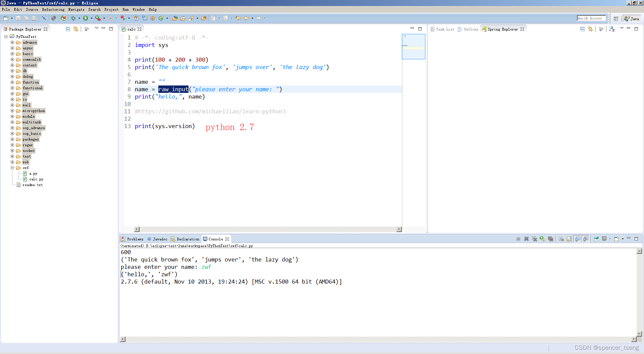Open the Refactoring menu
This screenshot has height=354, width=644.
coord(53,9)
